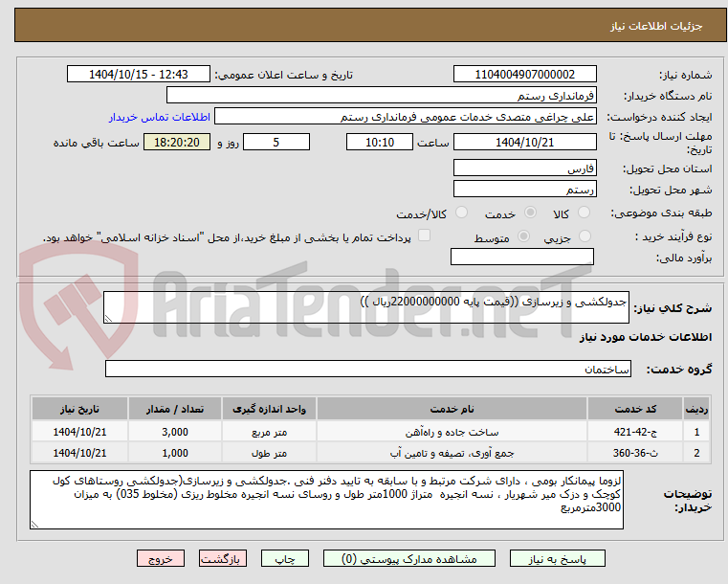Click the نوع فرآیند خرید label
Image resolution: width=728 pixels, height=584 pixels.
(x=673, y=236)
